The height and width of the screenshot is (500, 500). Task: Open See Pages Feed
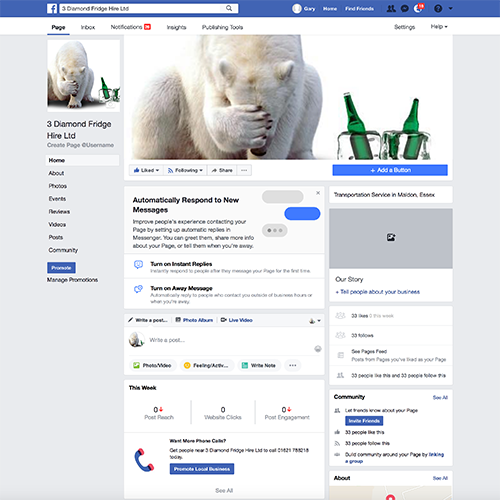pos(369,351)
